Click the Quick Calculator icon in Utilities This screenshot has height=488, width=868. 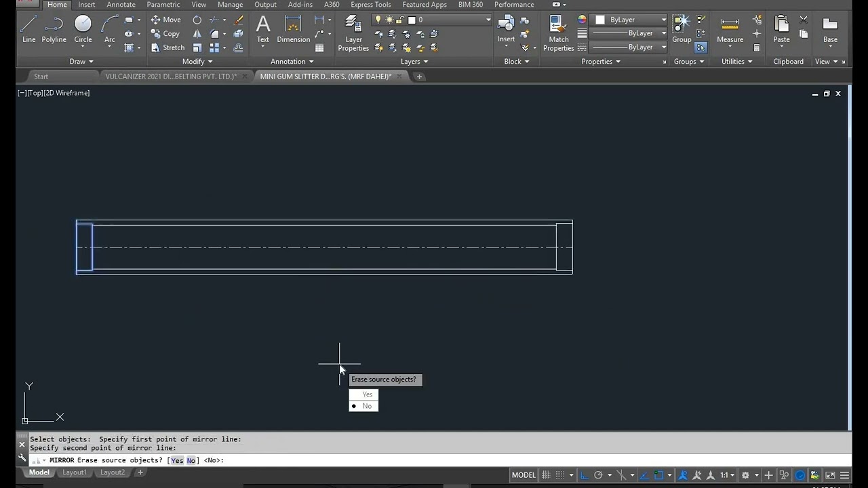click(757, 47)
